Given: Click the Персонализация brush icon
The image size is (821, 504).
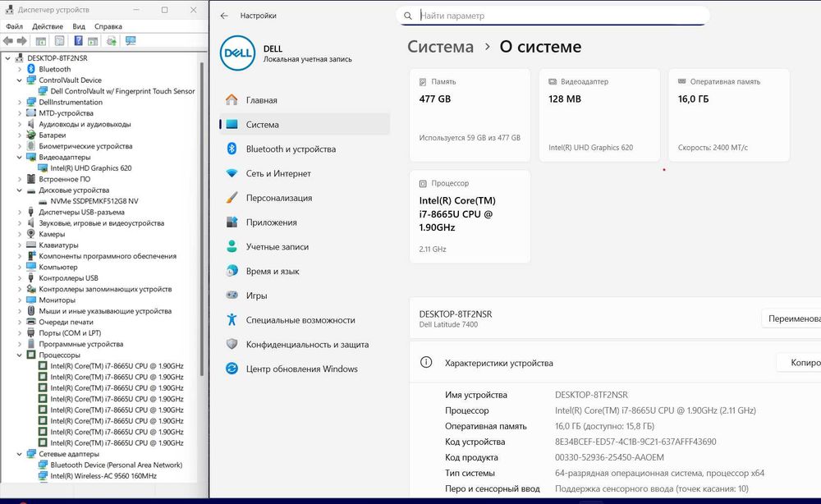Looking at the screenshot, I should tap(232, 198).
